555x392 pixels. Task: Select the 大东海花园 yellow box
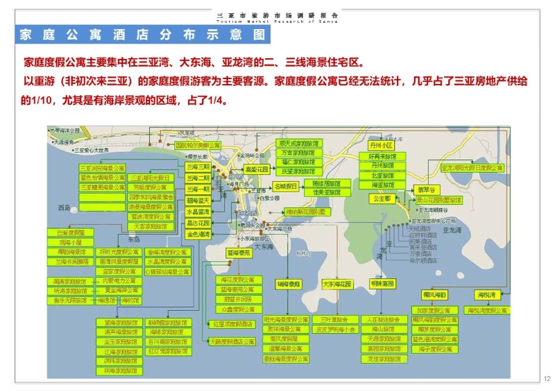337,284
